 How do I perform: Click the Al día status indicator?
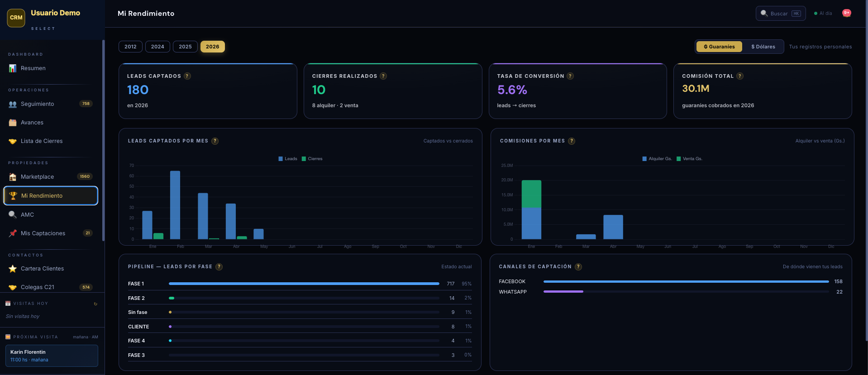tap(823, 14)
